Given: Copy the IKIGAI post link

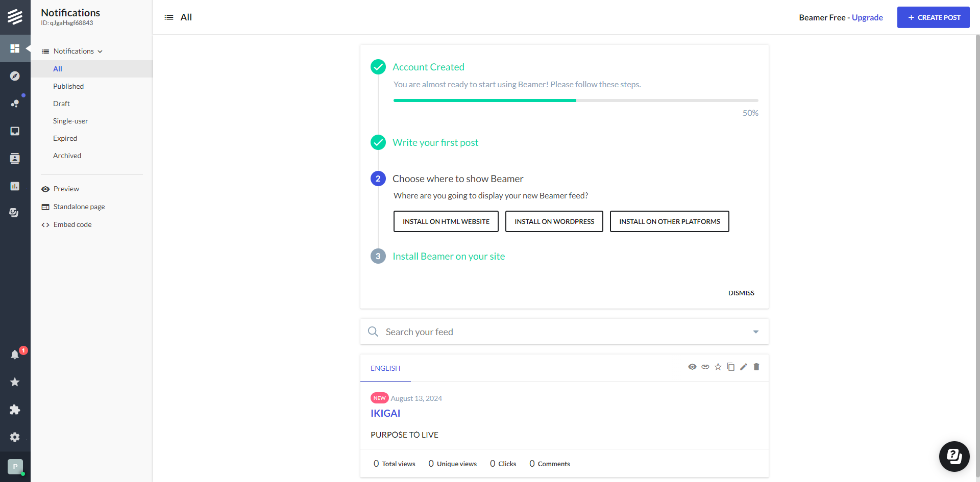Looking at the screenshot, I should (705, 367).
